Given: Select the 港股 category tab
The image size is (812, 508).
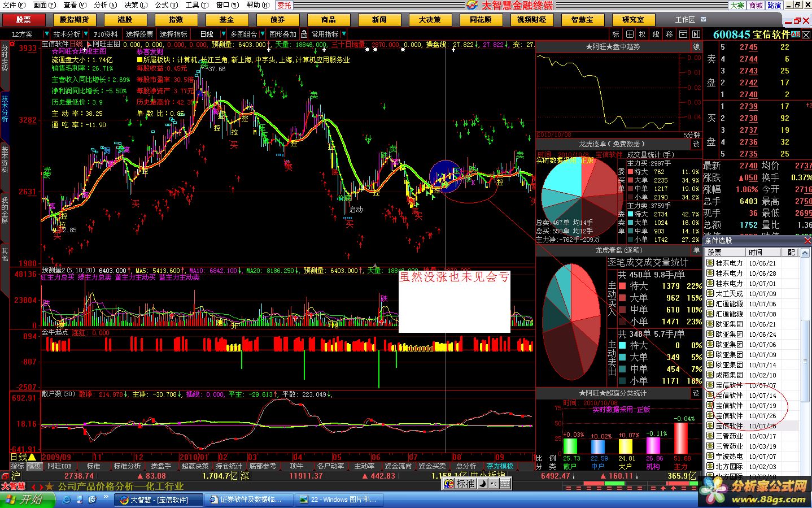Looking at the screenshot, I should (125, 20).
